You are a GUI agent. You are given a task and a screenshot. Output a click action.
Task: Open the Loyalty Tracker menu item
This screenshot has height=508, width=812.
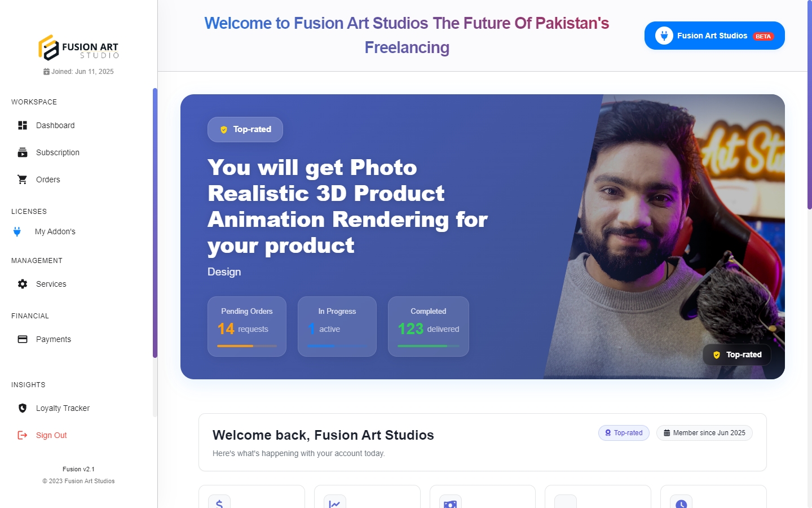63,408
